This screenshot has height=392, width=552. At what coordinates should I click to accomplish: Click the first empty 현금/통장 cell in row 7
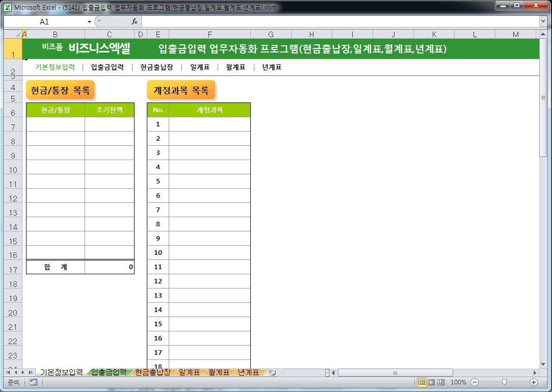click(x=56, y=124)
